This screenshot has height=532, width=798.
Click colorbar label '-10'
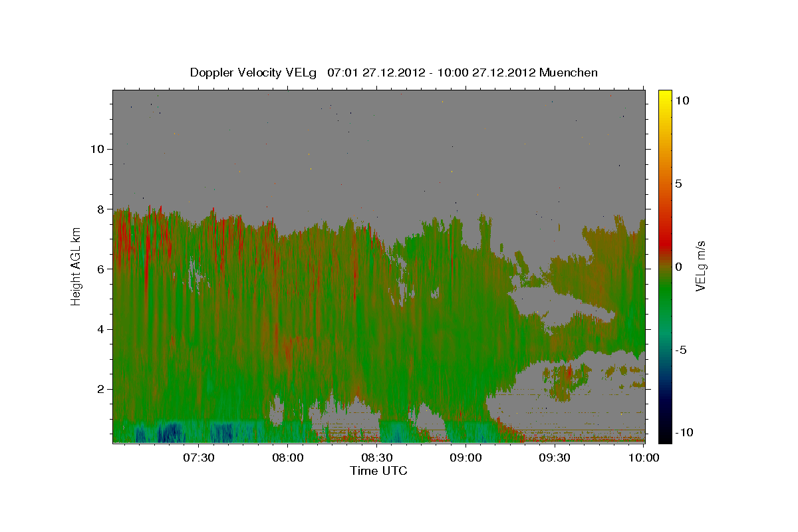point(684,432)
